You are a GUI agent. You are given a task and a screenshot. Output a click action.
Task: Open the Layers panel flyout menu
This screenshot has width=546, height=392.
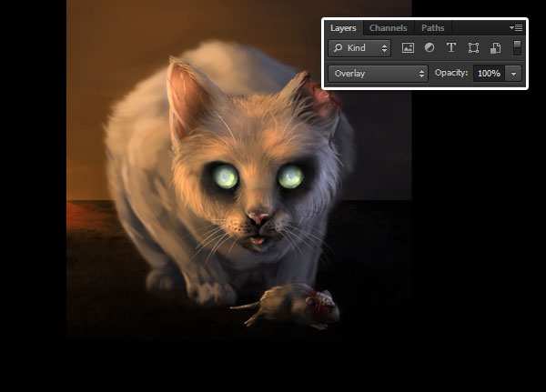point(516,27)
